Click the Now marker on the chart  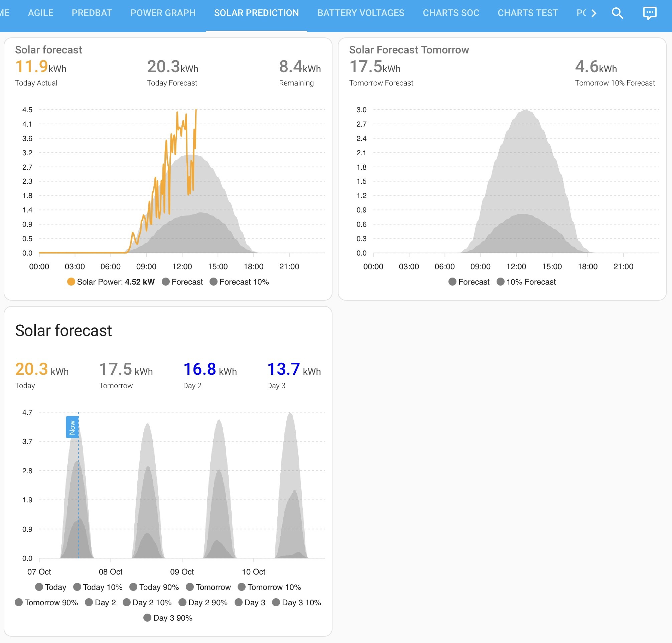72,427
